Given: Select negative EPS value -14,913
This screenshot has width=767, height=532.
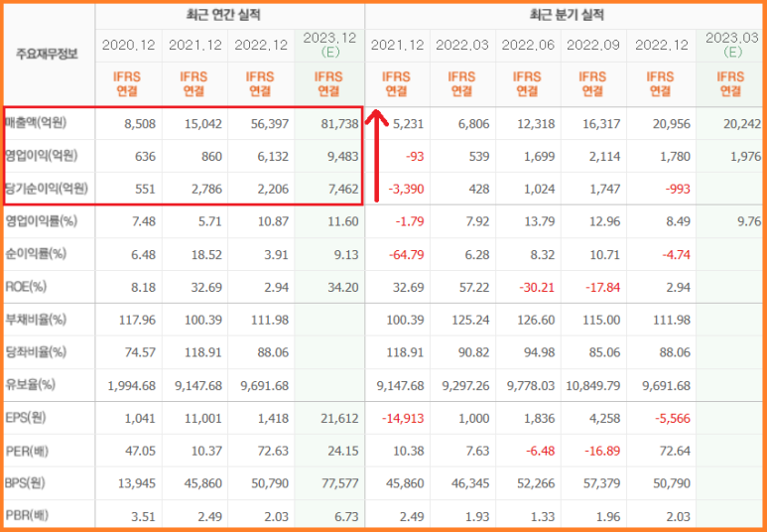Looking at the screenshot, I should coord(404,419).
